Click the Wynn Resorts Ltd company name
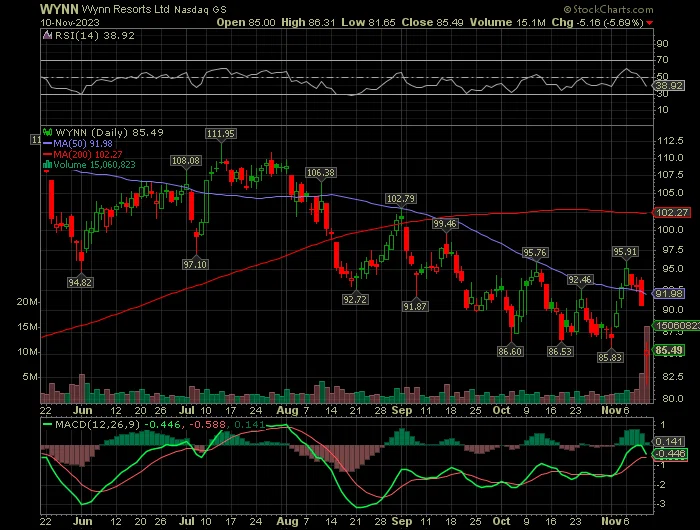 coord(125,9)
